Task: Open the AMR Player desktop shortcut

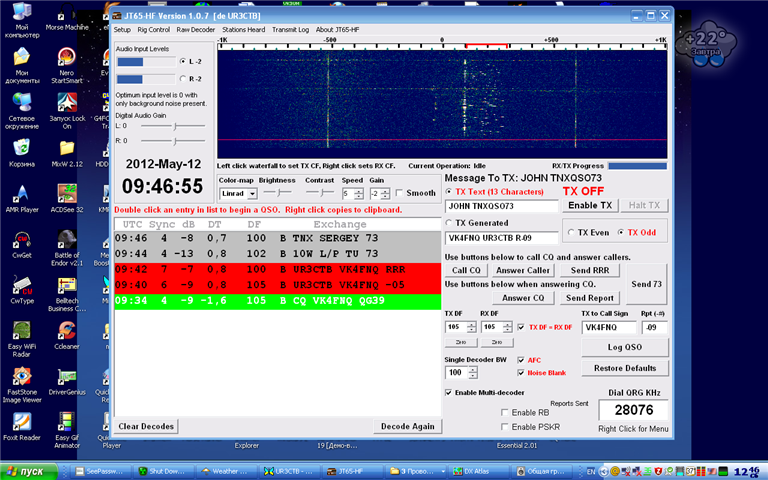Action: [21, 193]
